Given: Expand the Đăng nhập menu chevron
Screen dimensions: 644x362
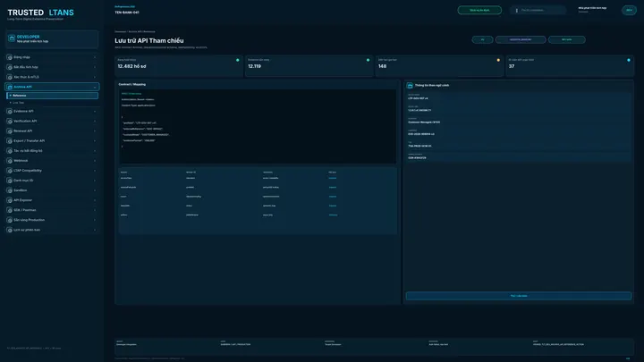Looking at the screenshot, I should click(x=95, y=57).
